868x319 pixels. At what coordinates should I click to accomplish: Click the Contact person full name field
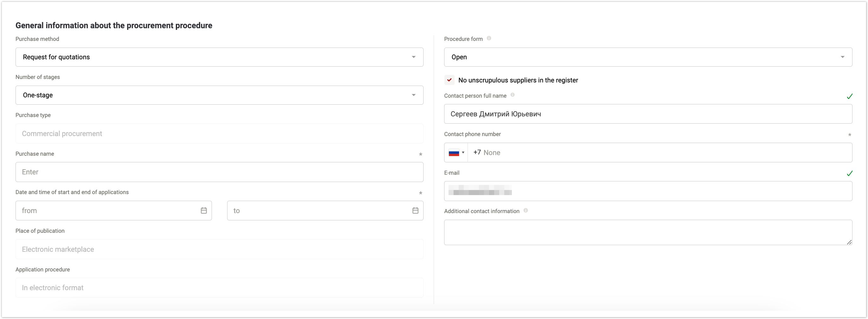coord(648,114)
